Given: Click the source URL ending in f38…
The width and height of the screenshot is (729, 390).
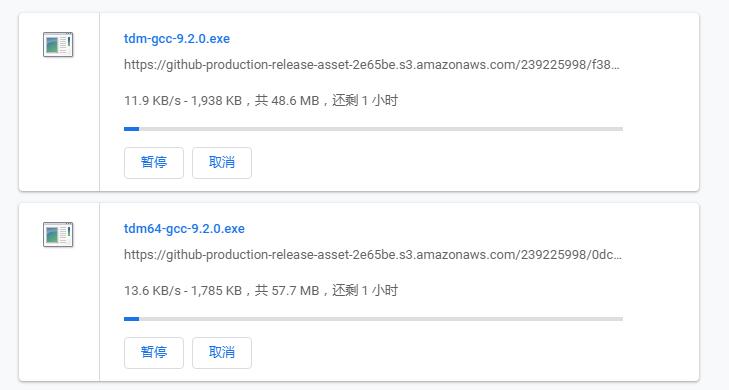Looking at the screenshot, I should (x=371, y=65).
